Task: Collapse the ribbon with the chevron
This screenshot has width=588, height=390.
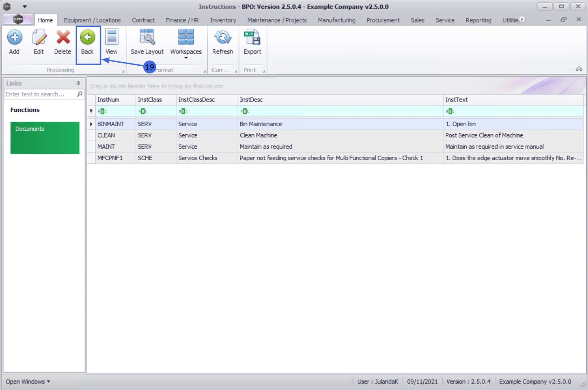Action: 579,69
